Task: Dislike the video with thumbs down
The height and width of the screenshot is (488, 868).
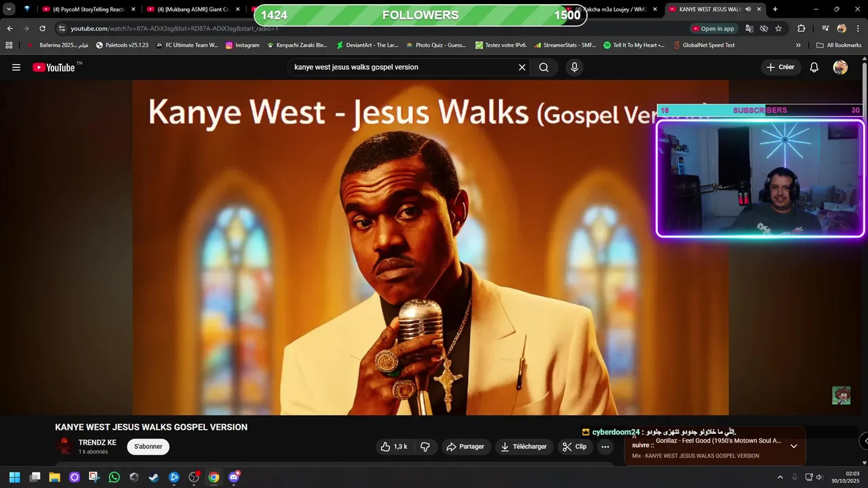Action: (425, 447)
